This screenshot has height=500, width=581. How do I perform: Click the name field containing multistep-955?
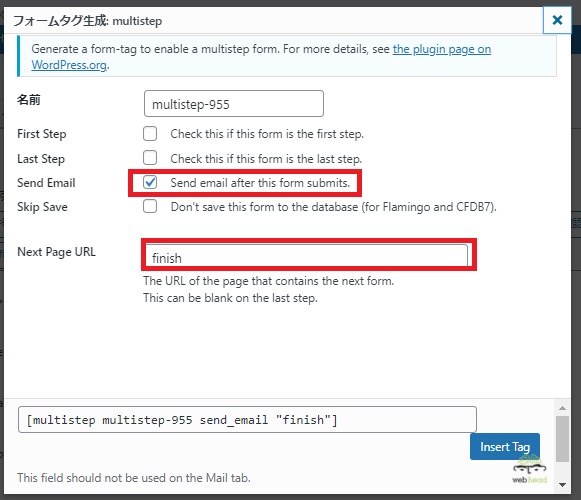click(x=234, y=104)
